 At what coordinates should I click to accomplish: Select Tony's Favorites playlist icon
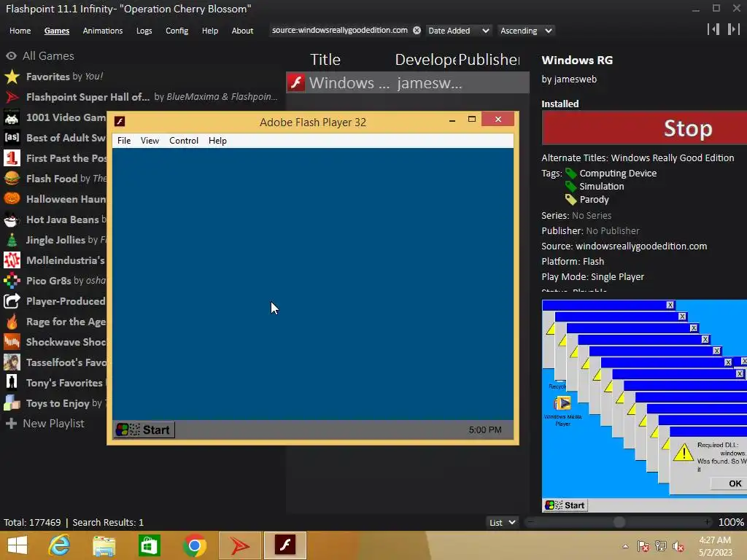pyautogui.click(x=12, y=383)
